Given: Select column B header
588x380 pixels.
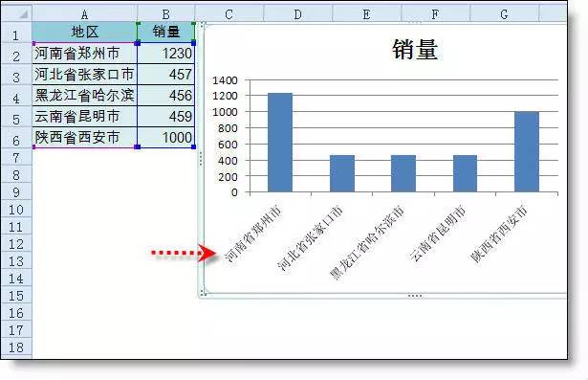Looking at the screenshot, I should pos(166,14).
